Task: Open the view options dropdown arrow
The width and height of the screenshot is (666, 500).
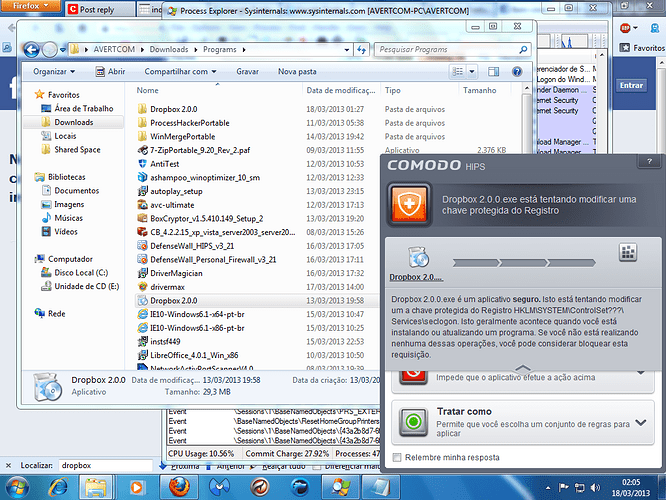Action: 472,71
